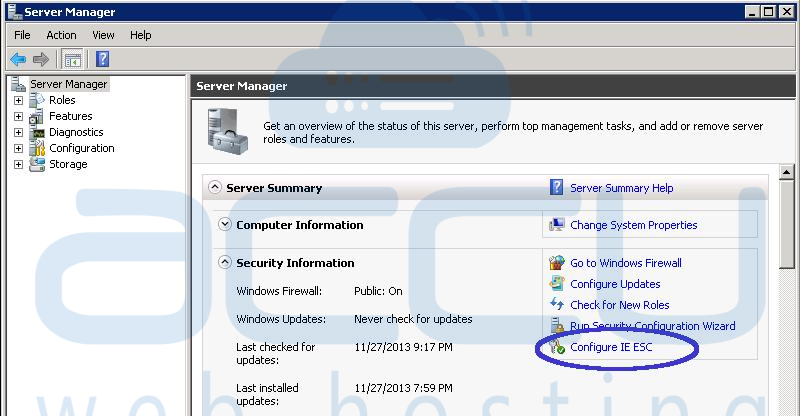Click the Diagnostics node icon in tree
The width and height of the screenshot is (800, 416).
(x=37, y=133)
